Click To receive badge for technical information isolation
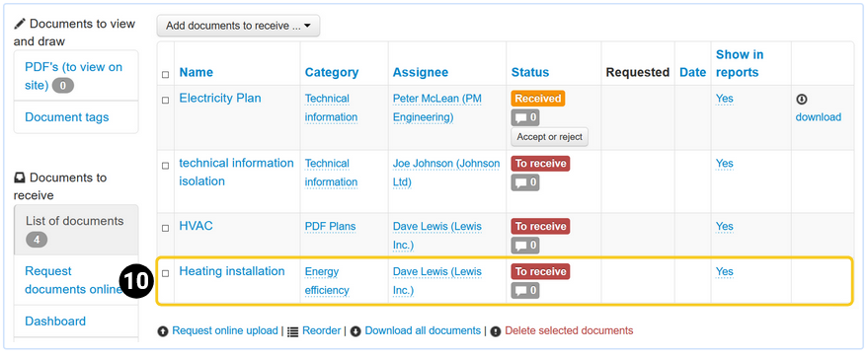Image resolution: width=868 pixels, height=357 pixels. click(x=540, y=164)
